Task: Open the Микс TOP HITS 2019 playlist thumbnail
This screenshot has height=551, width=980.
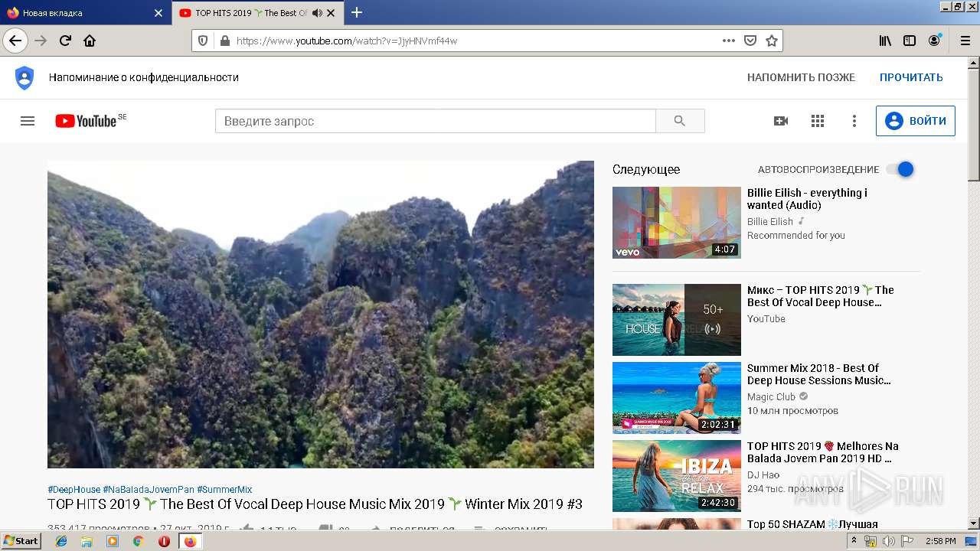Action: click(x=677, y=320)
